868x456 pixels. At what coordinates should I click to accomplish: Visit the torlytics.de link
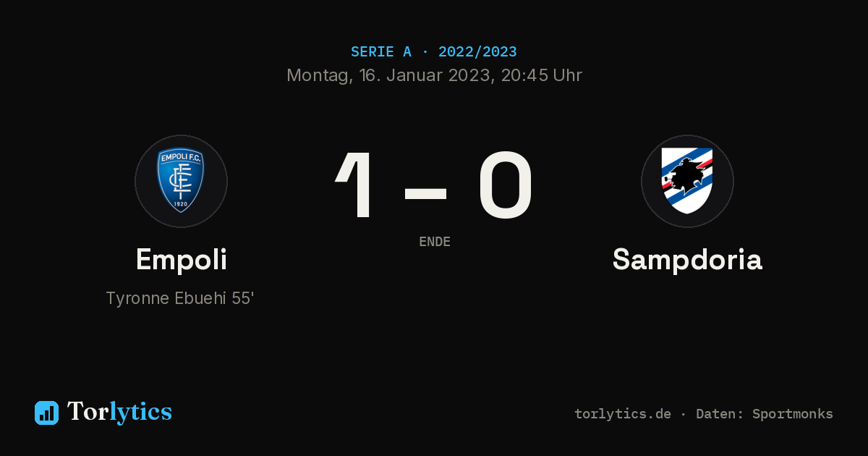click(x=623, y=414)
